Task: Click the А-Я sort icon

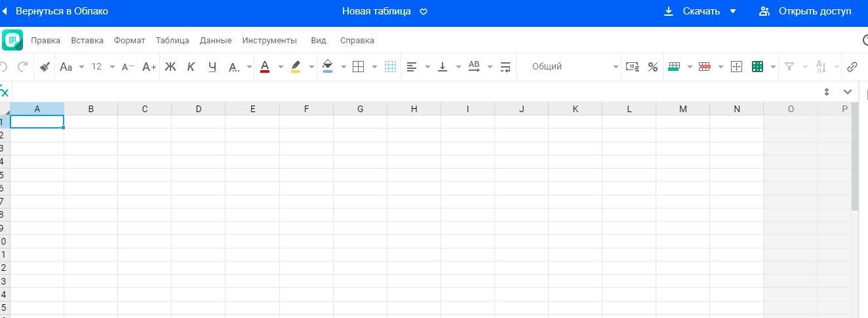Action: 820,66
